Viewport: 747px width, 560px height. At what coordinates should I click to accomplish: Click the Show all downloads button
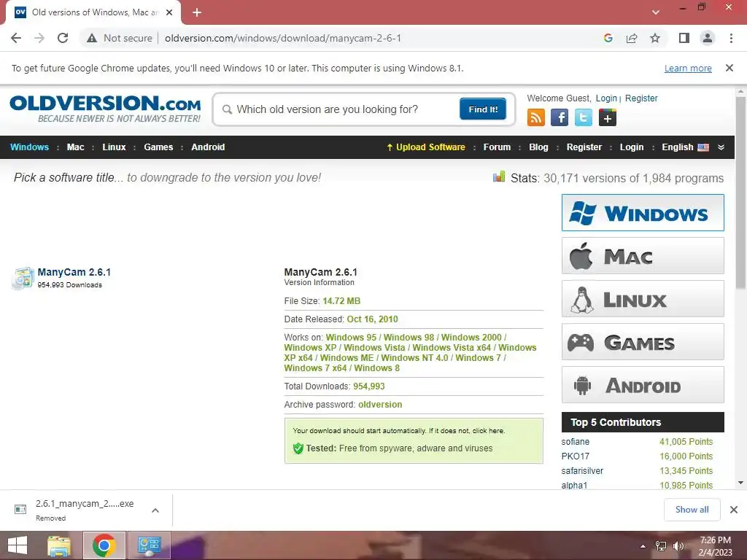click(x=692, y=510)
